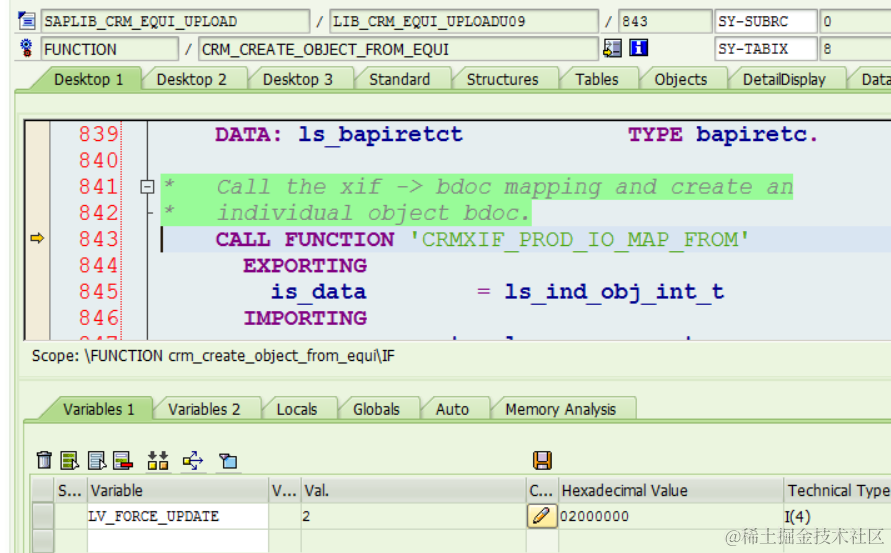Click the trash can delete icon

click(44, 460)
